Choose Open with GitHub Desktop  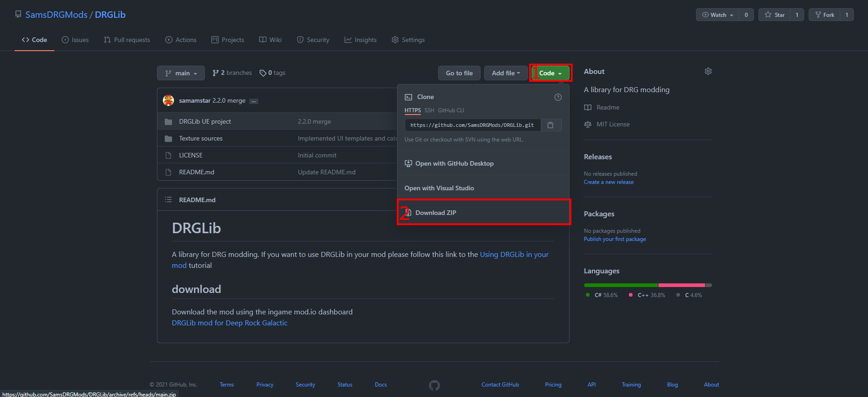(483, 163)
